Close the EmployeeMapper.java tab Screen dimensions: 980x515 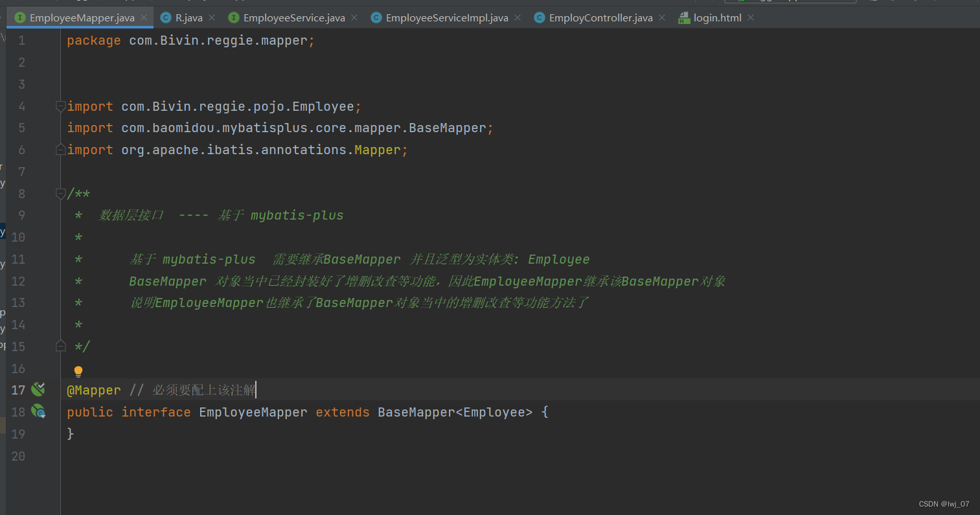(144, 18)
